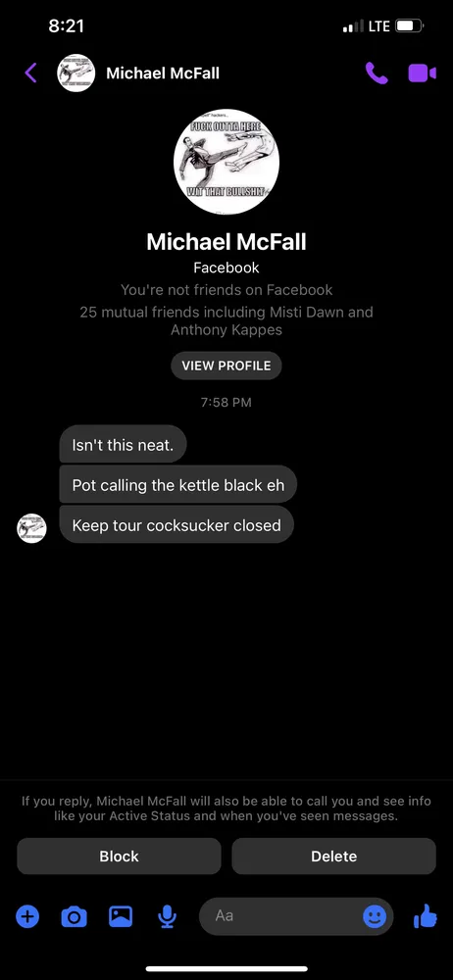Send a thumbs-up like
This screenshot has width=453, height=980.
[x=426, y=916]
